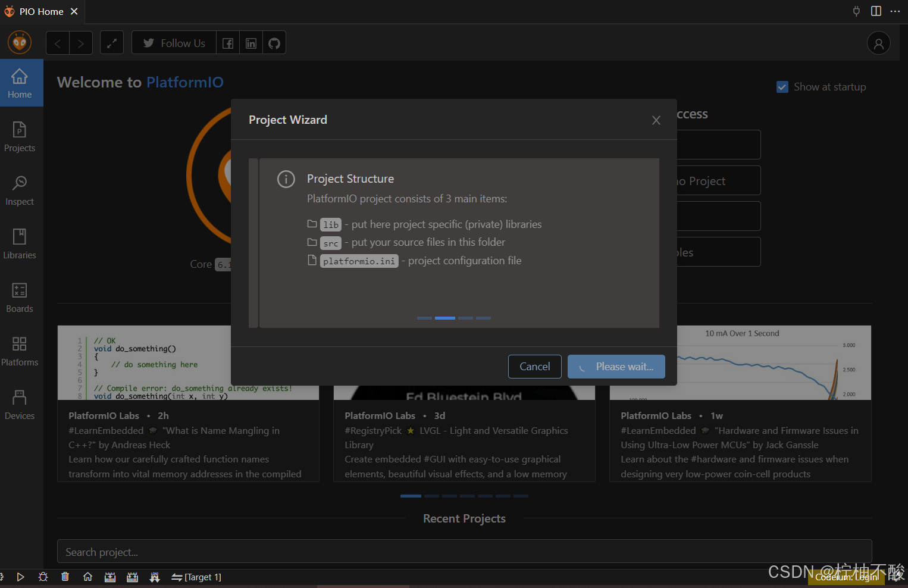Screen dimensions: 908x588
Task: Open the Boards sidebar section
Action: pos(20,297)
